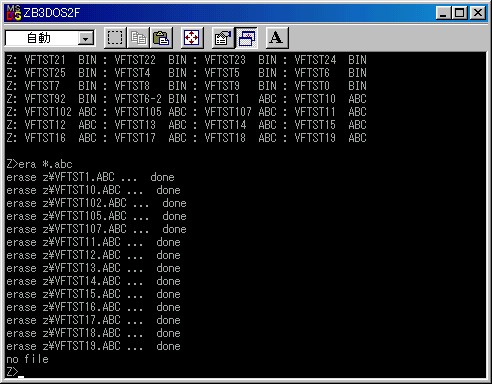
Task: Toggle the Background execution button
Action: coord(246,38)
